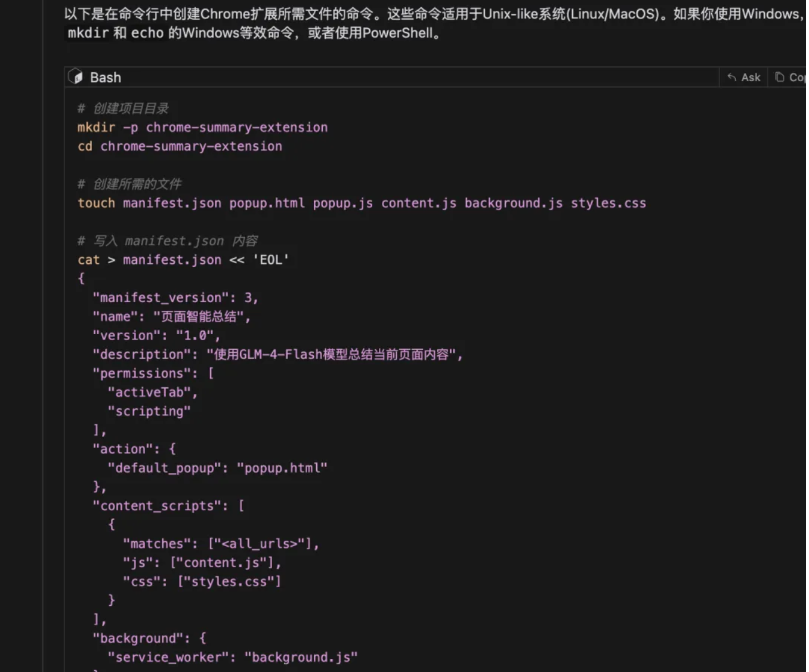The height and width of the screenshot is (672, 809).
Task: Click the "default_popup": "popup.html" line
Action: point(218,468)
